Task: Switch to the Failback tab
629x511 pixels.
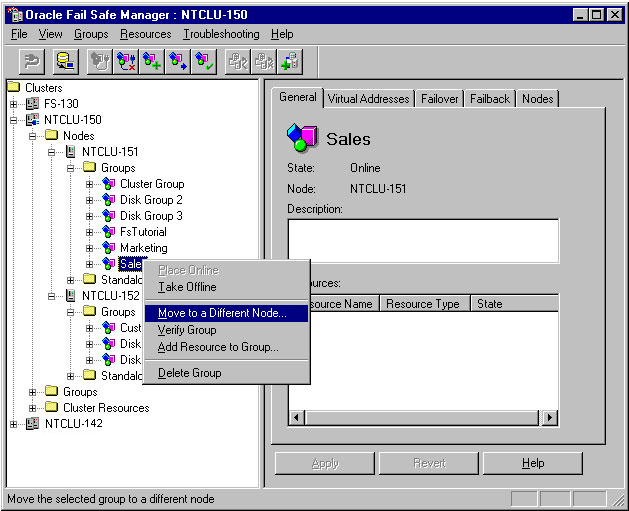Action: tap(490, 99)
